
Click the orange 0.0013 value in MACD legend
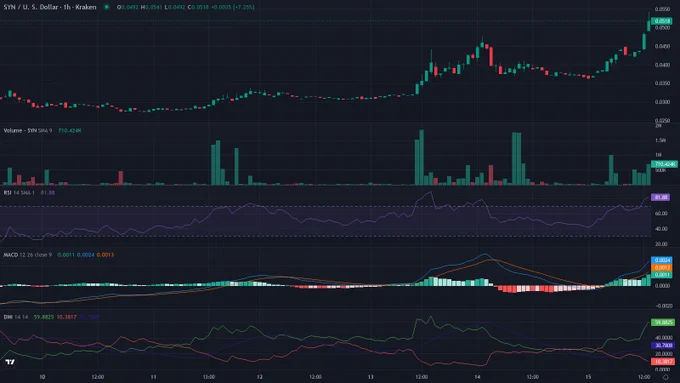pos(105,255)
